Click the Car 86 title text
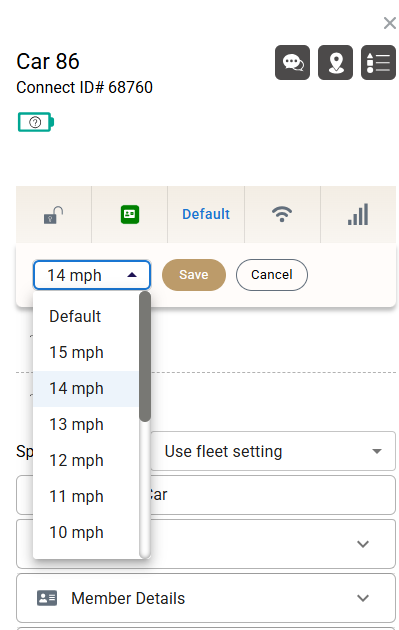399x630 pixels. click(x=48, y=61)
